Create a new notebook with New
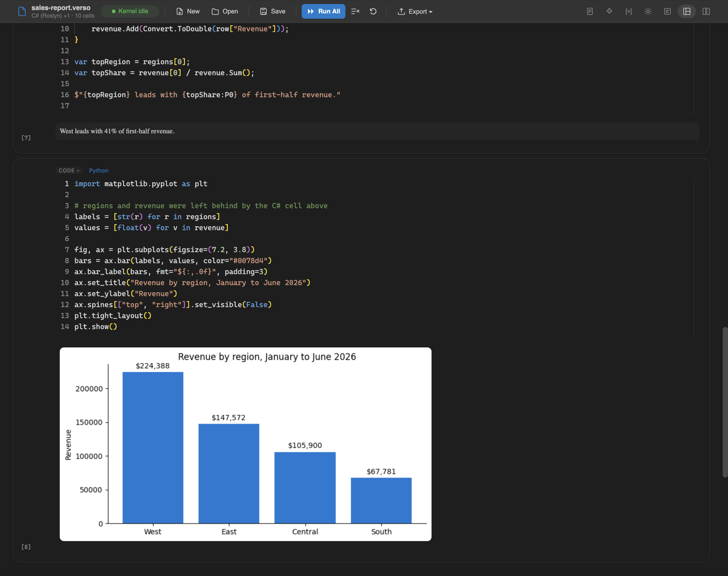Image resolution: width=728 pixels, height=576 pixels. 188,12
